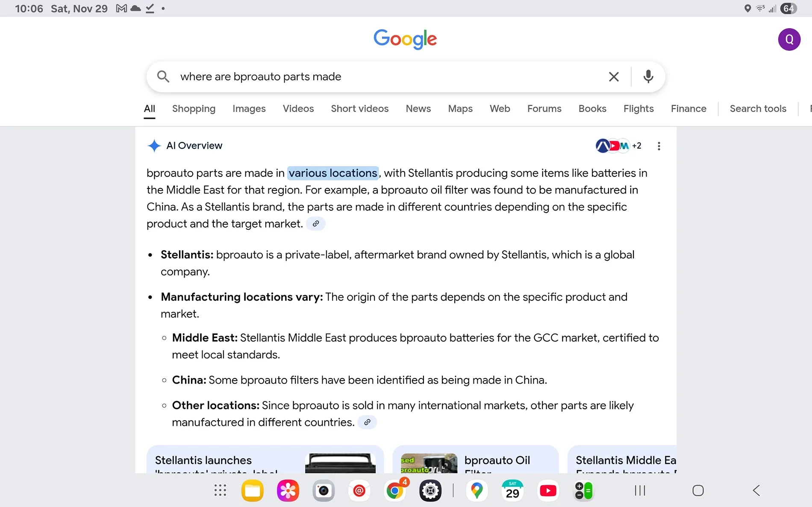Tap the cloud notification icon in status bar
The image size is (812, 507).
click(135, 8)
